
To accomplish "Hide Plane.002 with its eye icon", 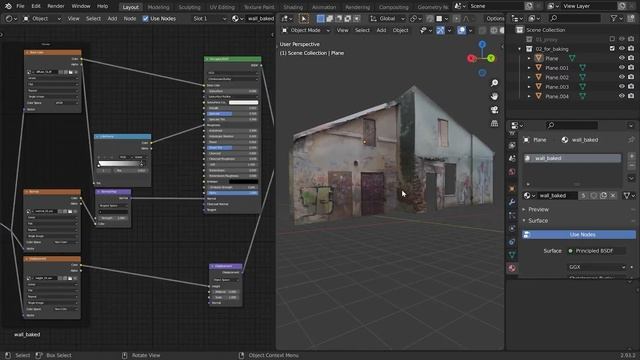I will pos(622,77).
